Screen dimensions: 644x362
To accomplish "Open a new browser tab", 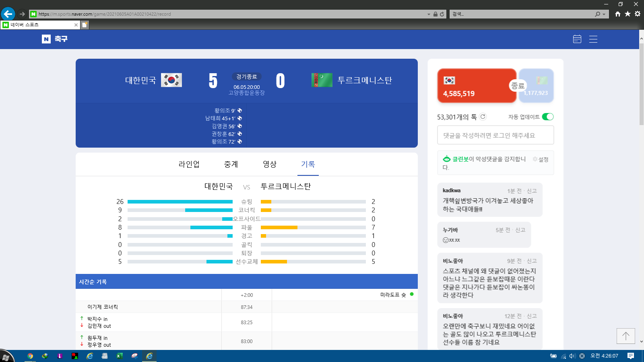I will (x=85, y=25).
